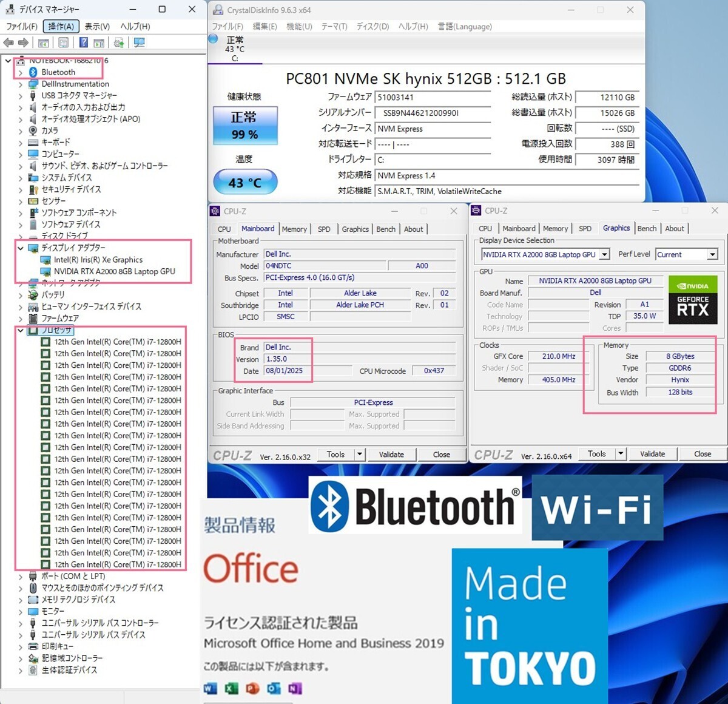
Task: Click the blue Help question mark icon
Action: tap(84, 42)
